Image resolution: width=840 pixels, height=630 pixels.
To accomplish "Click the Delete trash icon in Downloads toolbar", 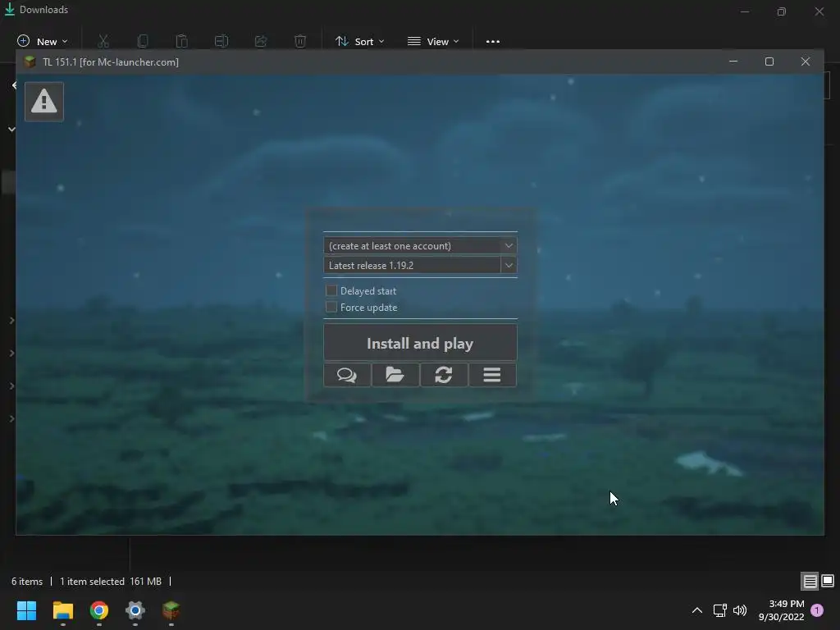I will (x=300, y=41).
